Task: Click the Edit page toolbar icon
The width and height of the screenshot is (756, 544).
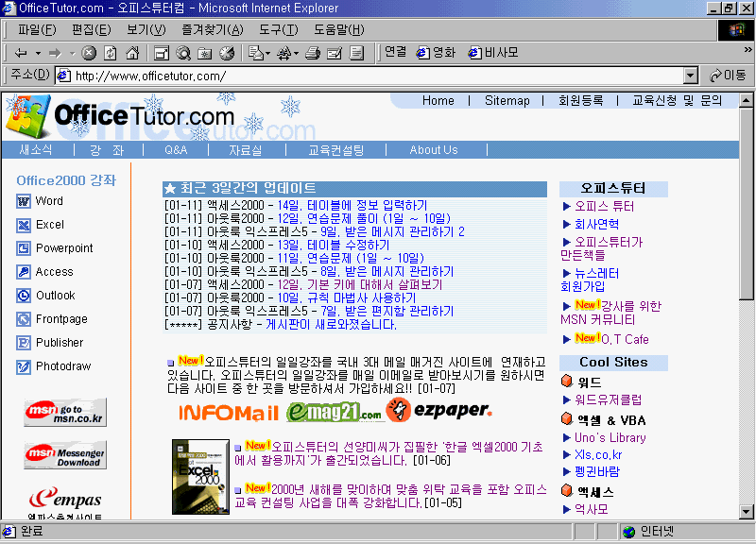Action: [x=335, y=53]
